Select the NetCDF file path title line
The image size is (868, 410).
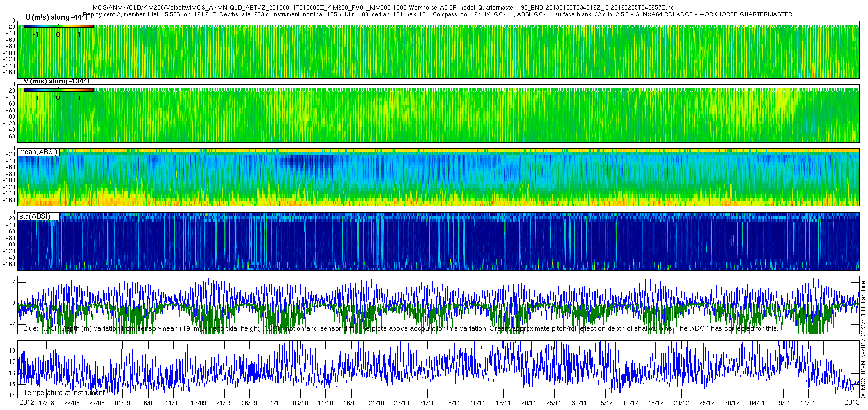click(x=382, y=8)
